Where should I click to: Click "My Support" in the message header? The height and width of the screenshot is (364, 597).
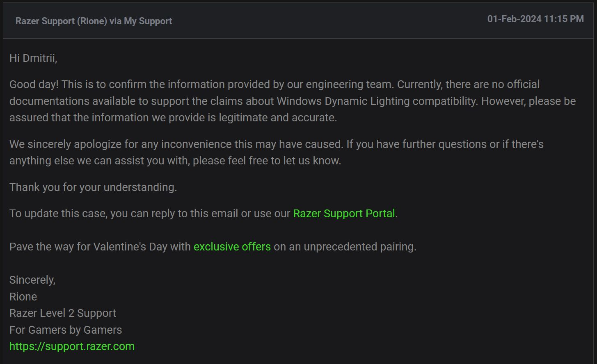click(148, 21)
